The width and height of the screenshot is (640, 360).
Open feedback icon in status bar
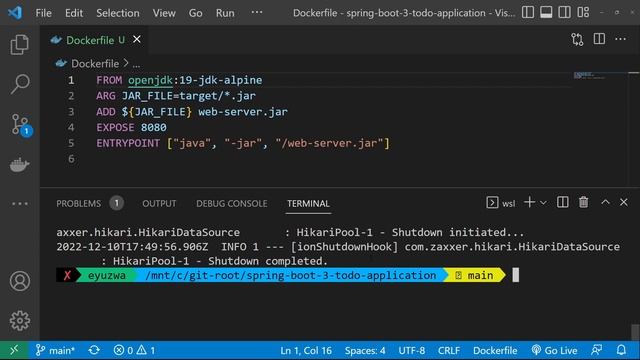coord(597,350)
